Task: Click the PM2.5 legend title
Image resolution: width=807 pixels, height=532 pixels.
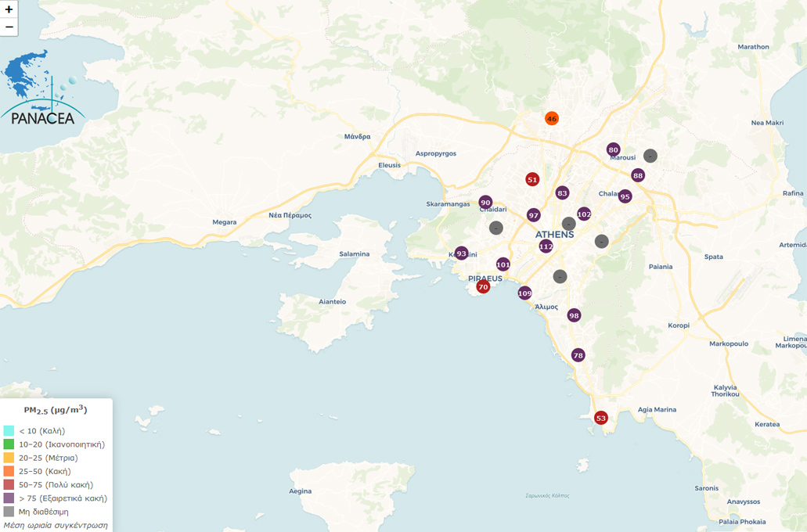Action: 56,410
